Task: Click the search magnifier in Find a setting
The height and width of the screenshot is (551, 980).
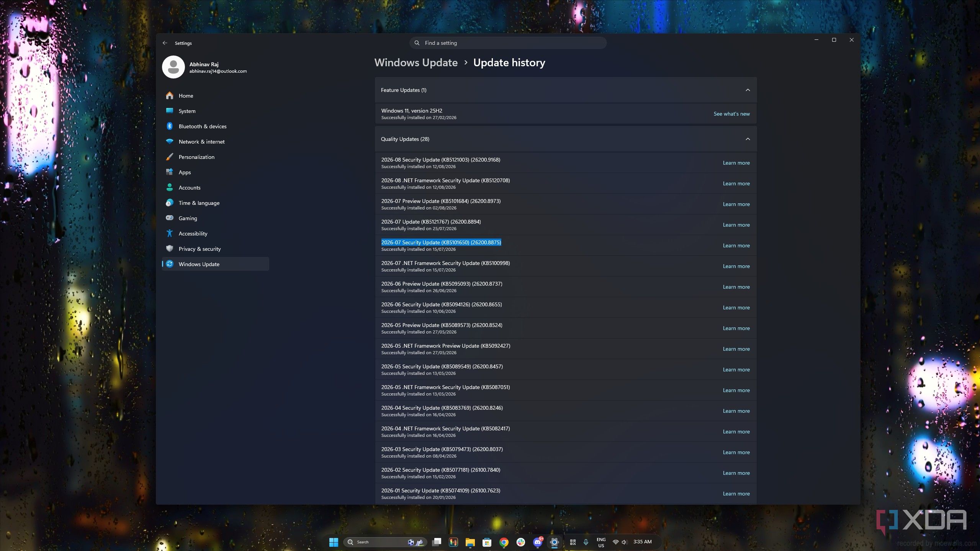Action: [417, 43]
